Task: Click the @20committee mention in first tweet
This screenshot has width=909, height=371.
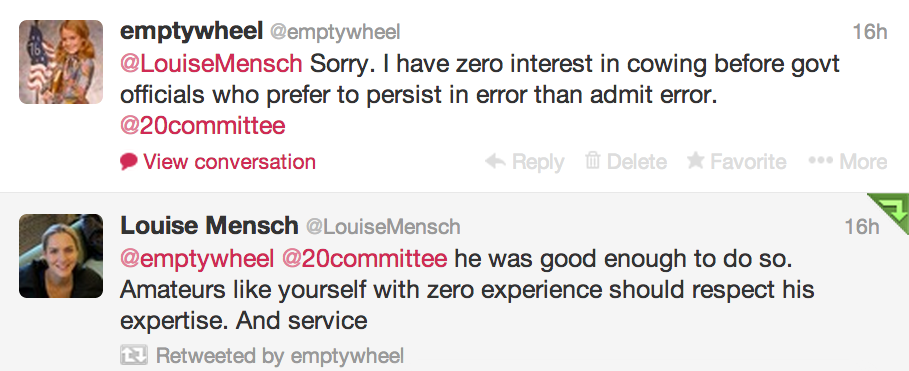Action: pos(203,125)
